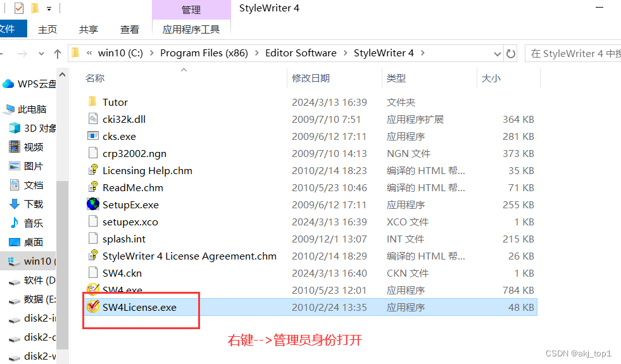The height and width of the screenshot is (364, 621).
Task: Open WPS cloud drive in sidebar
Action: tap(29, 84)
